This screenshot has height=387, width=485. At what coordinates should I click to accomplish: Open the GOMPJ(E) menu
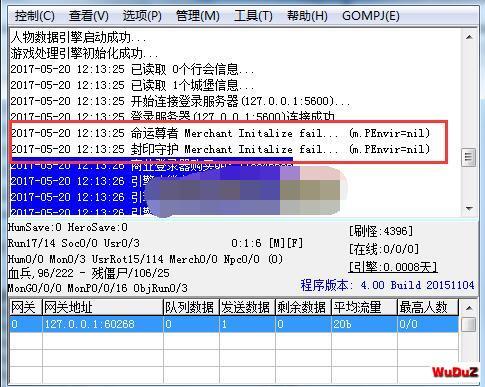coord(371,16)
